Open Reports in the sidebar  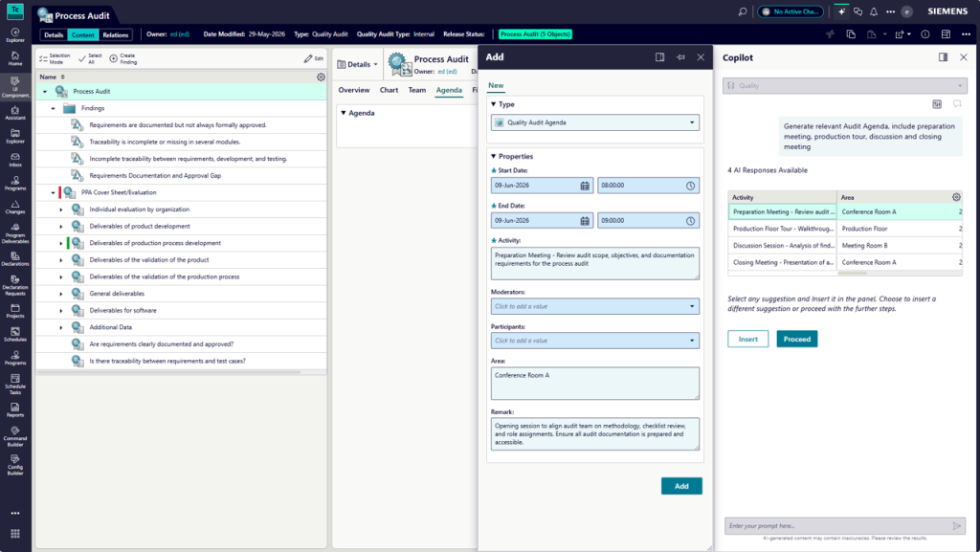15,410
